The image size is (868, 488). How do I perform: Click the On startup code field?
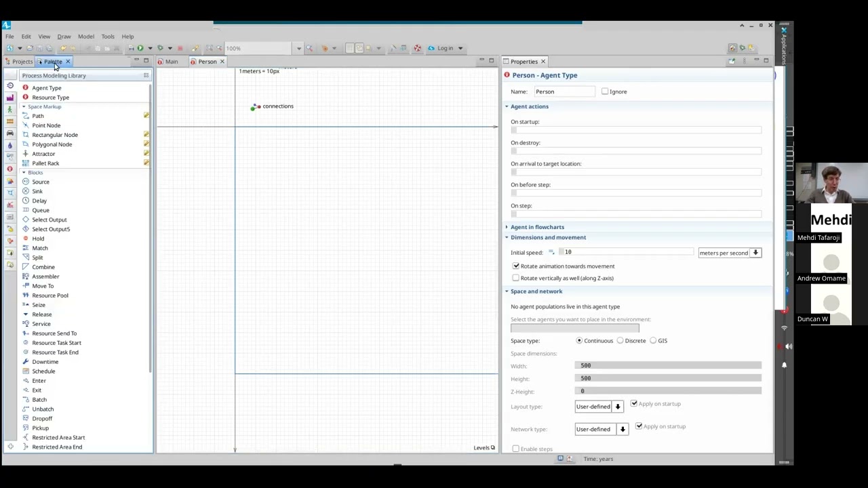(636, 130)
